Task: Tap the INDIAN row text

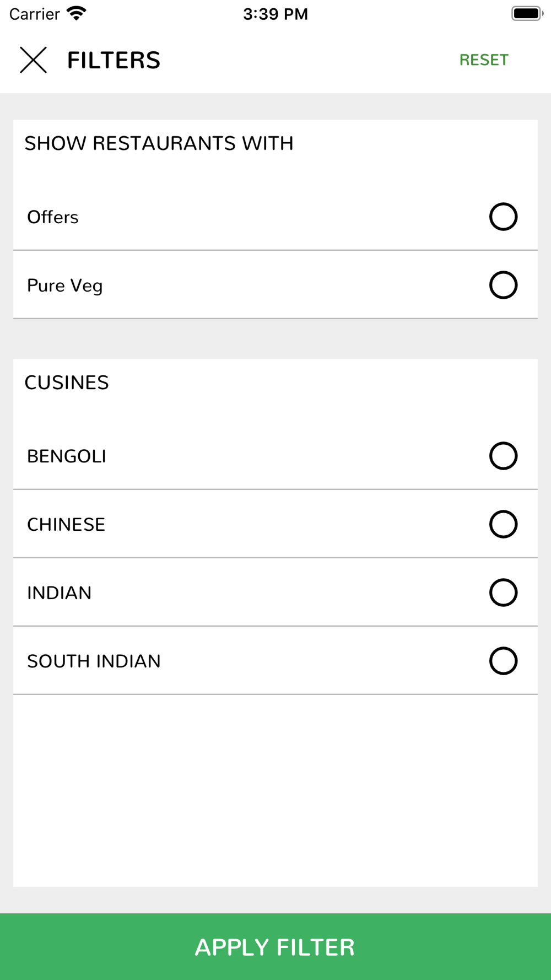Action: 60,593
